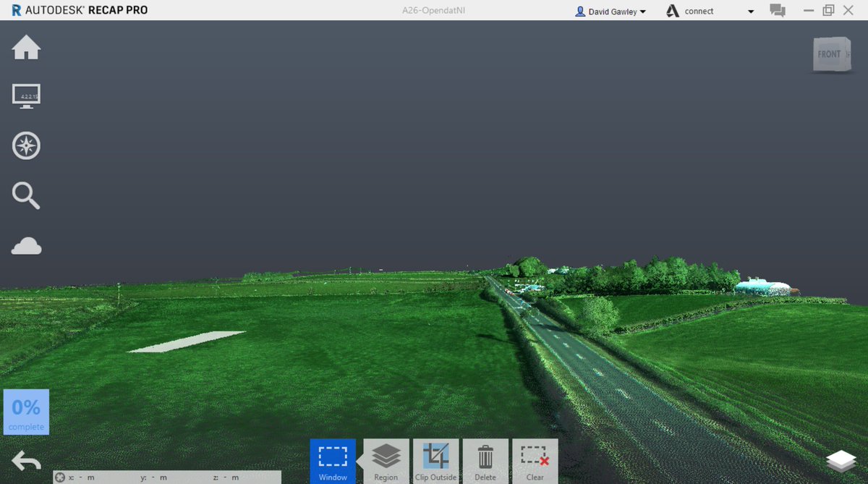
Task: Open the Region tool
Action: coord(386,461)
